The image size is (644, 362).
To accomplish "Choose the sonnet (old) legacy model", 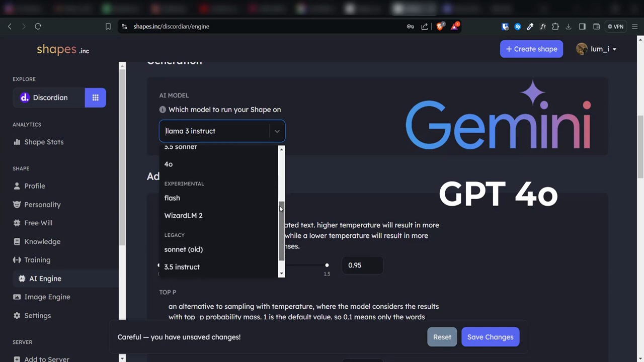I will coord(219,249).
